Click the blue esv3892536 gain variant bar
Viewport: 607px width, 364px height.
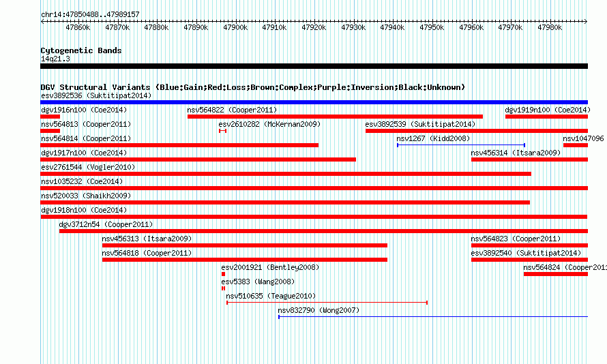pos(314,102)
